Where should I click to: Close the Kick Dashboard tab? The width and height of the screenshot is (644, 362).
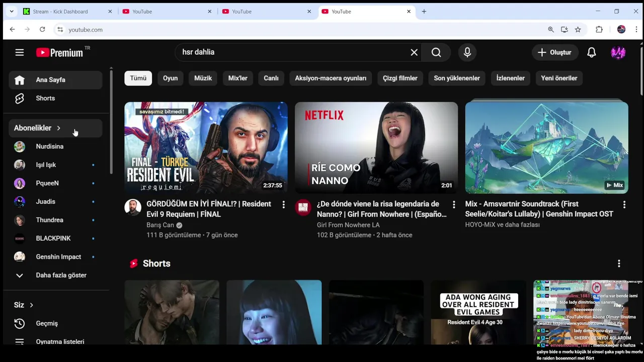pos(110,12)
